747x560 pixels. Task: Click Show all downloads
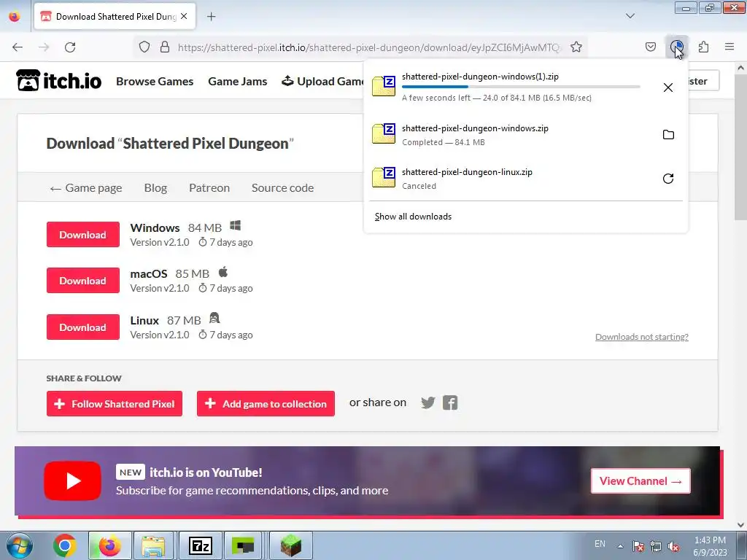[413, 217]
